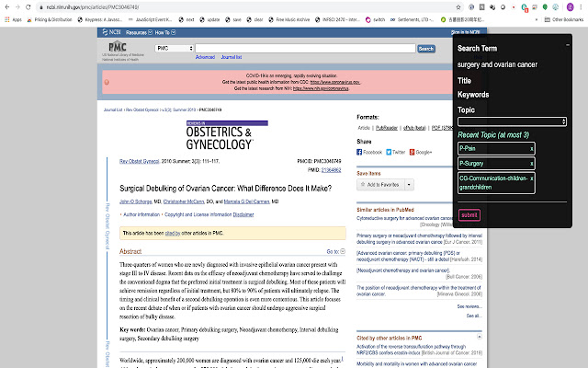Open Primary surgery or neoadjuvant chemotherapy similar article

tap(419, 239)
